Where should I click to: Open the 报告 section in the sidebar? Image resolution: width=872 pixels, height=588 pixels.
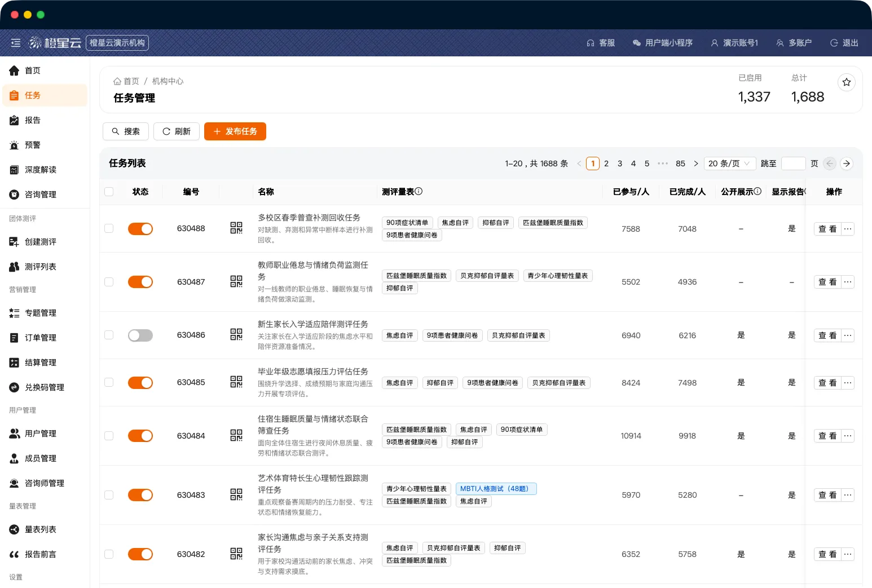coord(32,120)
